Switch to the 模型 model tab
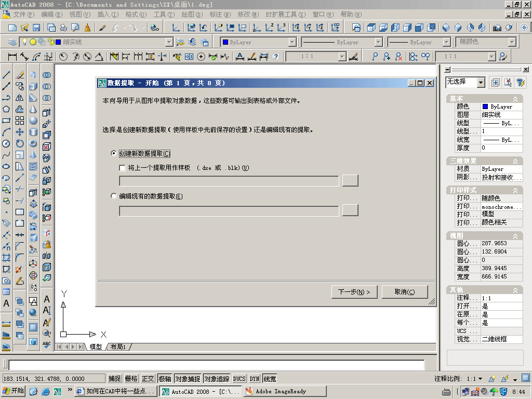This screenshot has height=399, width=532. pyautogui.click(x=96, y=347)
